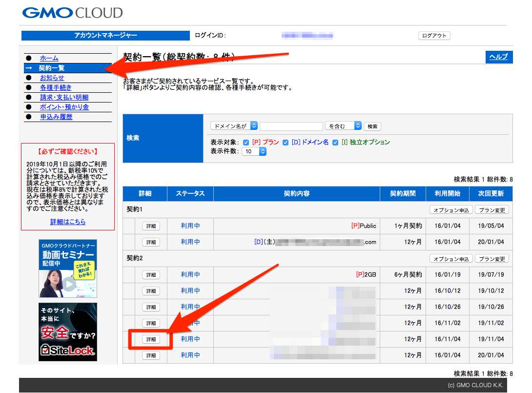Select 請求・支払い明細 in the sidebar
The image size is (532, 393).
pos(64,97)
